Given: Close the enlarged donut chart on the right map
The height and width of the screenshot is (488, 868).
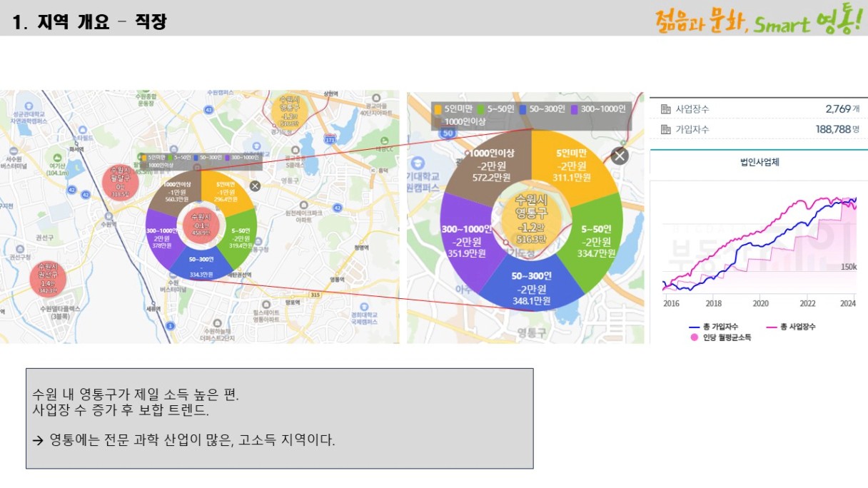Looking at the screenshot, I should point(619,156).
